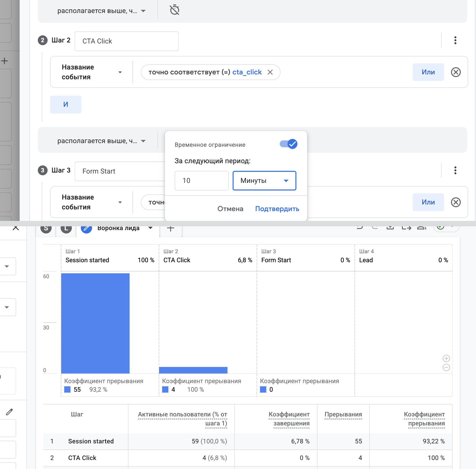Delete the Шаг 3 event condition row
476x469 pixels.
point(456,202)
